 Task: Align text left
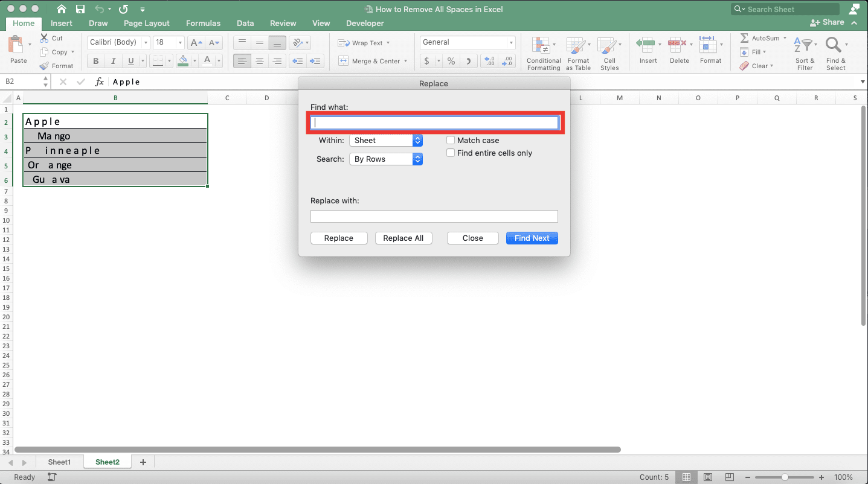pyautogui.click(x=242, y=61)
